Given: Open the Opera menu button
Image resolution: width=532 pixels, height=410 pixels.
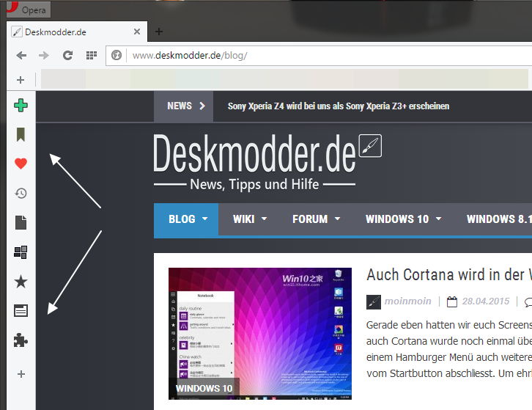Looking at the screenshot, I should [29, 10].
